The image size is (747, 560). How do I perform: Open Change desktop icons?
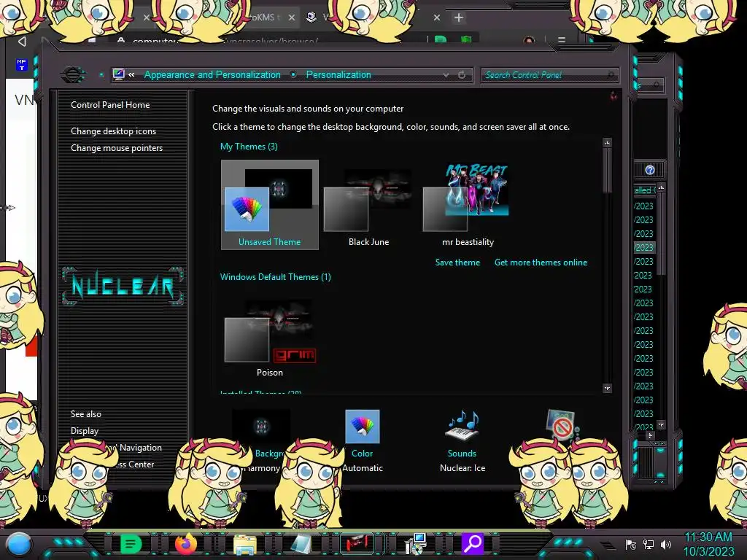tap(113, 131)
